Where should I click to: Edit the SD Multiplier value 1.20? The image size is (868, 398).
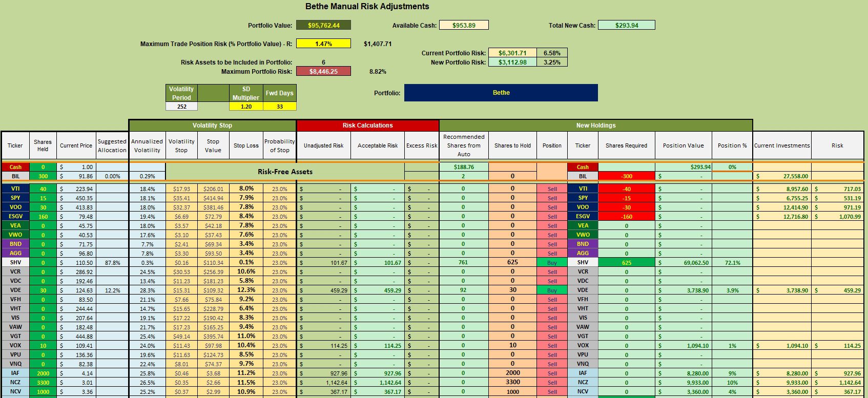click(246, 107)
